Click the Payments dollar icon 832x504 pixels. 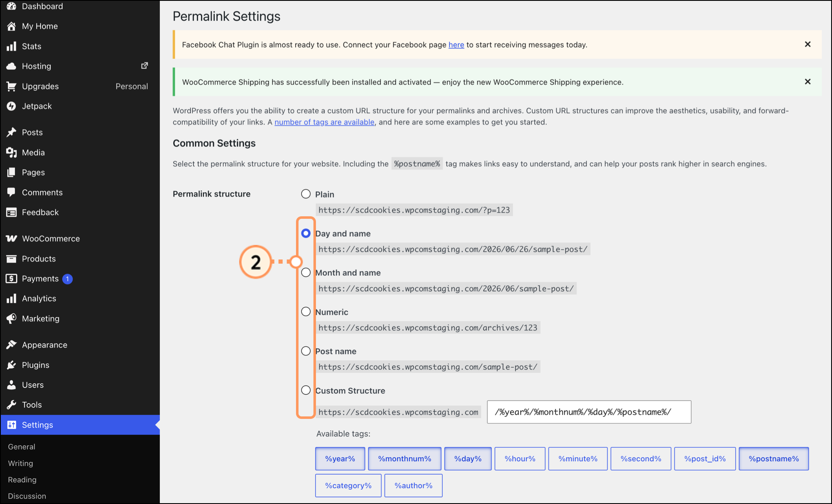click(x=12, y=279)
